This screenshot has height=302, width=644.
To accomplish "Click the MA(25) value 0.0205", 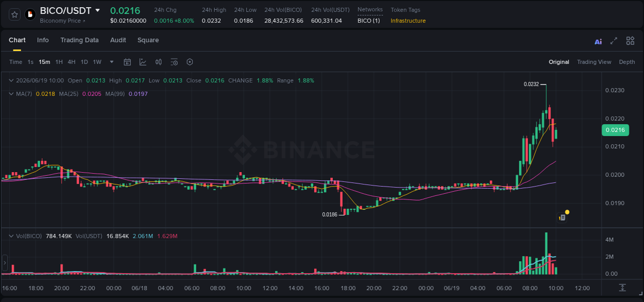I will point(92,94).
